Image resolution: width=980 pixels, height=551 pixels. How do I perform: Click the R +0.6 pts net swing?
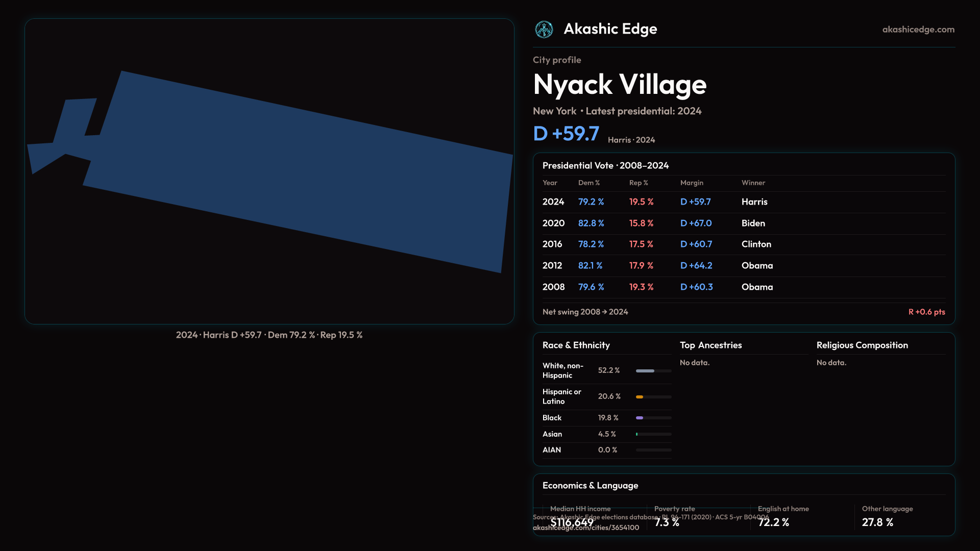[x=926, y=312]
